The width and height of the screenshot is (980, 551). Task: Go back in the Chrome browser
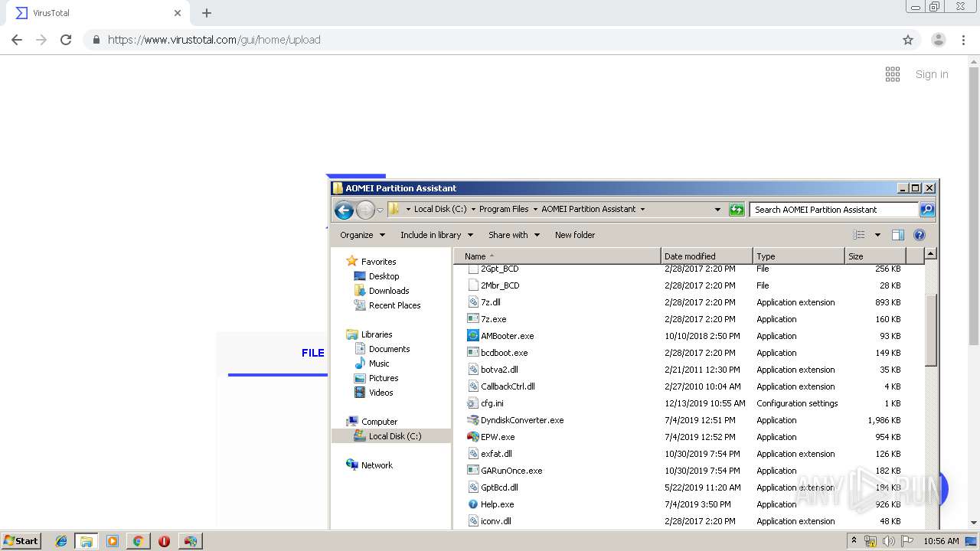coord(17,40)
